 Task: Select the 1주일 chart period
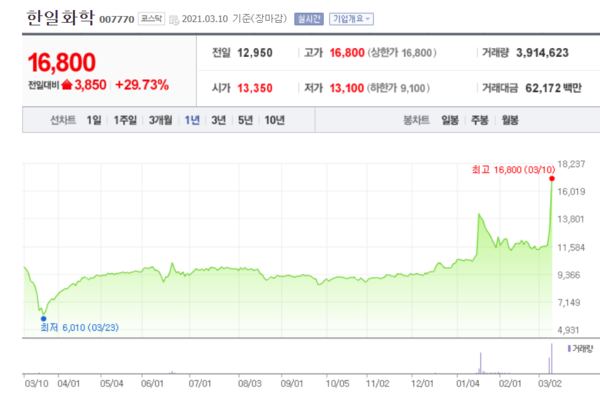[125, 120]
